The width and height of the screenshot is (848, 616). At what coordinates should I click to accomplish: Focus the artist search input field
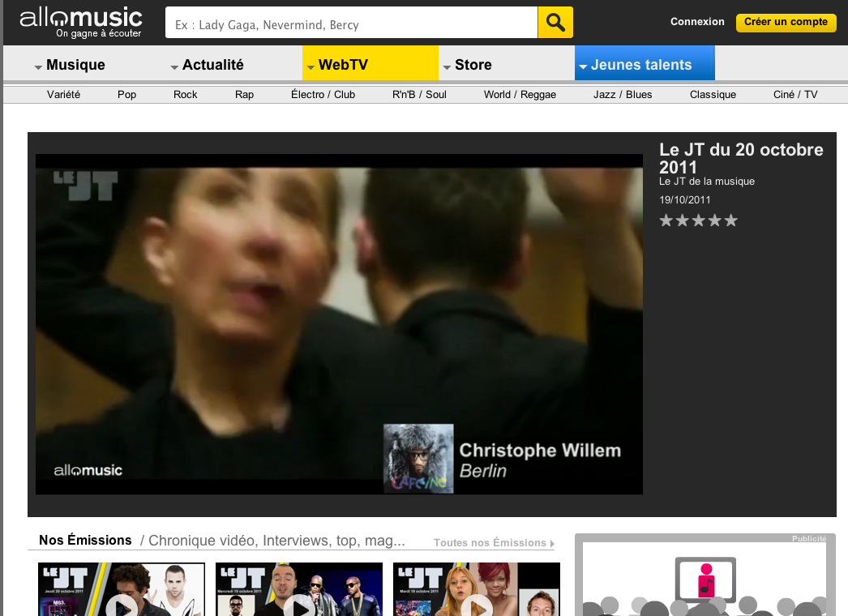[352, 22]
